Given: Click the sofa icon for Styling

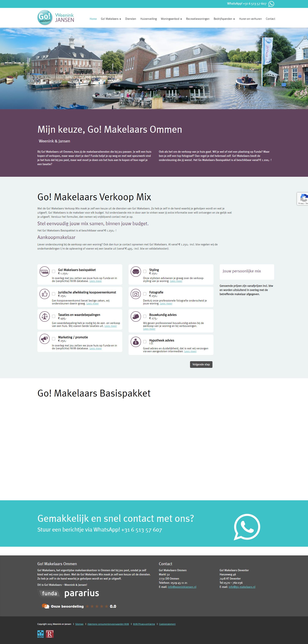Looking at the screenshot, I should (136, 272).
